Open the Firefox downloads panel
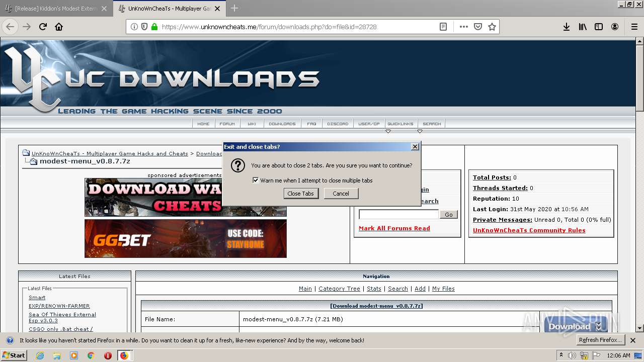Image resolution: width=644 pixels, height=362 pixels. (567, 27)
